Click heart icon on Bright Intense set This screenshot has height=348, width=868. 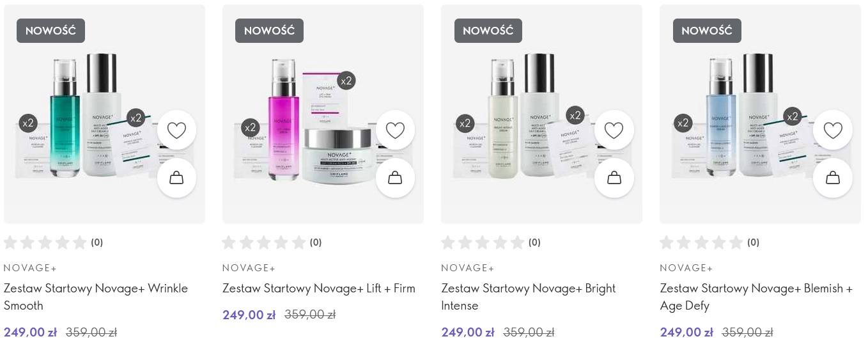pos(614,130)
